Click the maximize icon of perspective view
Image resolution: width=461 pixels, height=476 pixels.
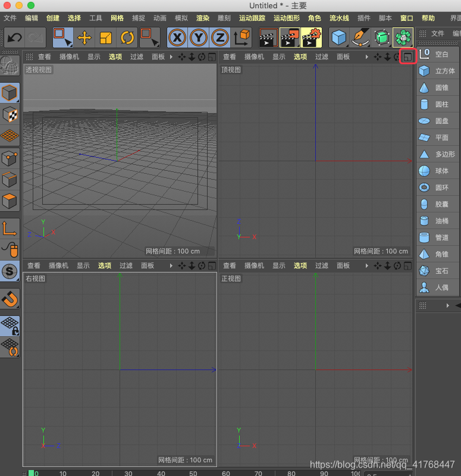coord(212,57)
